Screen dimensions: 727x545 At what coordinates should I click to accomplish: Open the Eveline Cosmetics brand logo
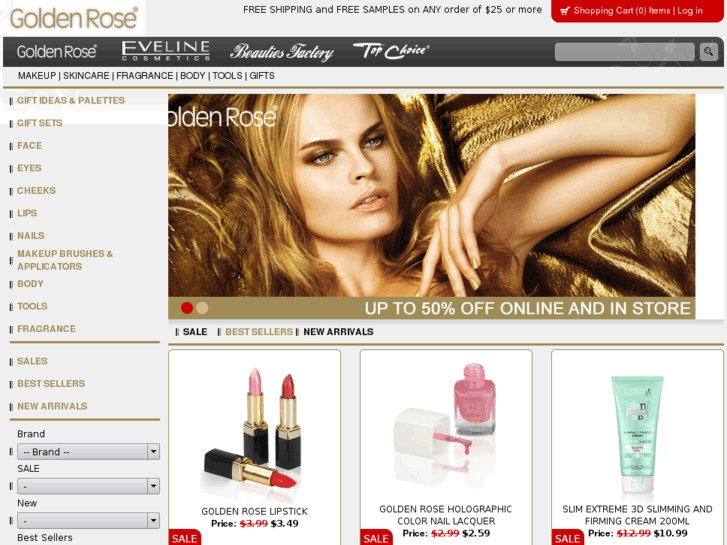tap(166, 51)
